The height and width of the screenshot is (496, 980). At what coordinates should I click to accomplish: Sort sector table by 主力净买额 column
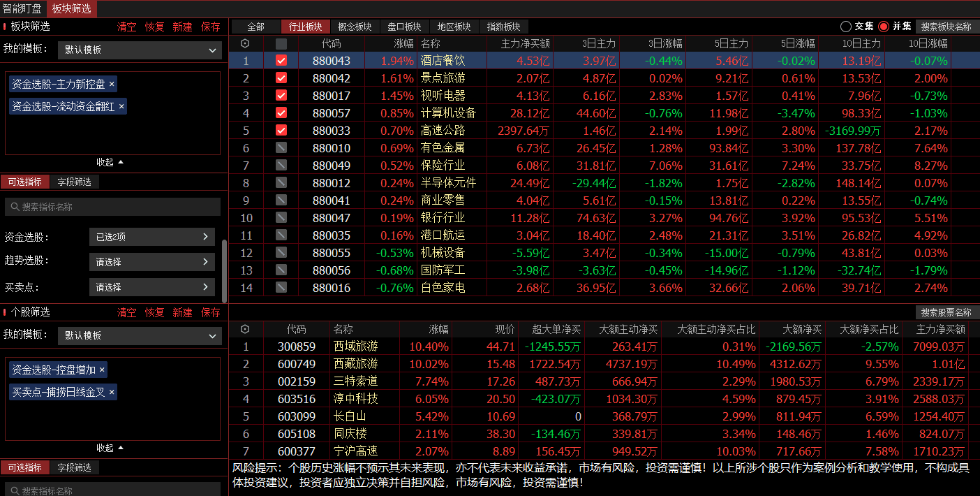[x=525, y=43]
